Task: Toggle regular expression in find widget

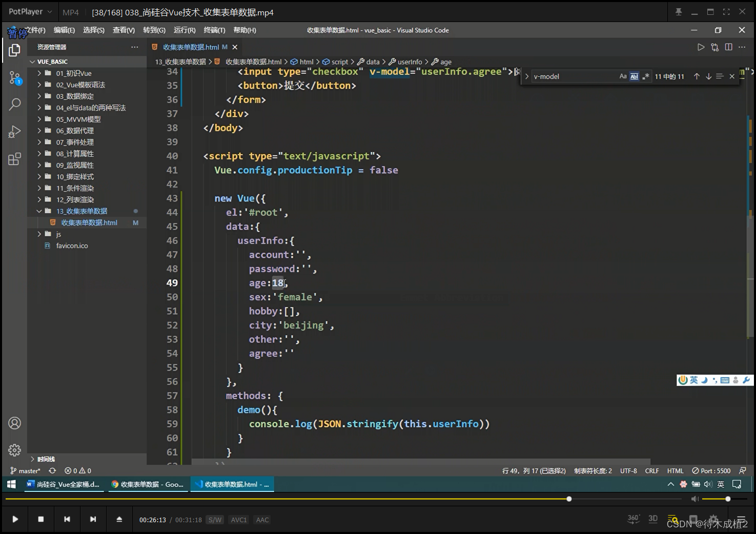Action: click(645, 76)
